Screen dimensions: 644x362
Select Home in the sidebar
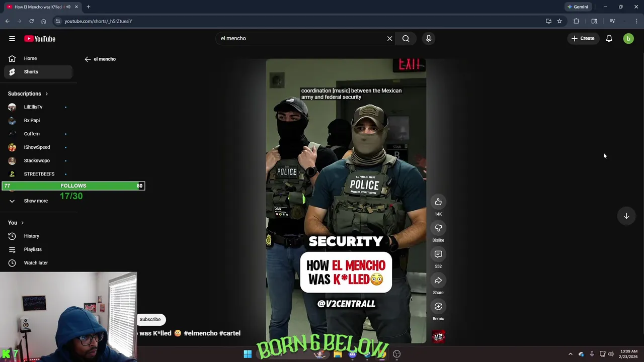38,58
